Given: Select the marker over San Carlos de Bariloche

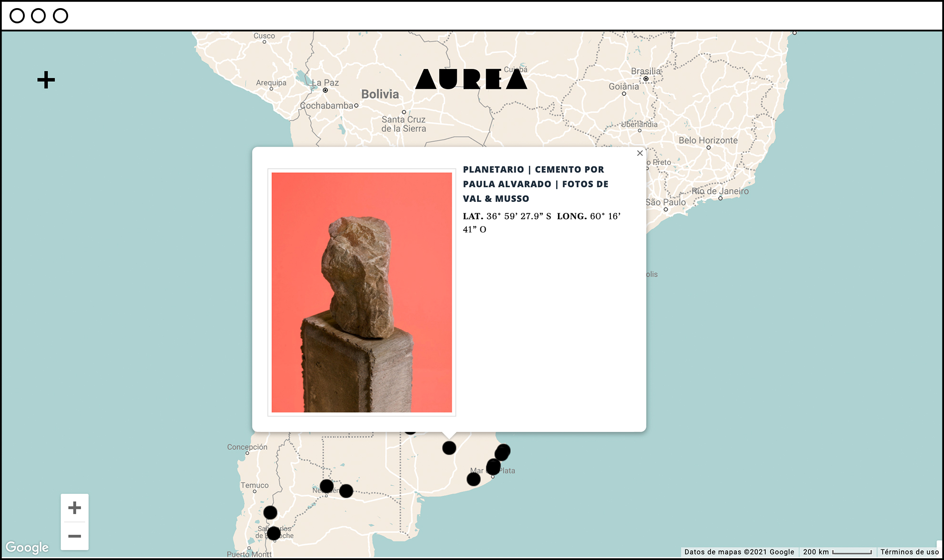Looking at the screenshot, I should [x=274, y=533].
